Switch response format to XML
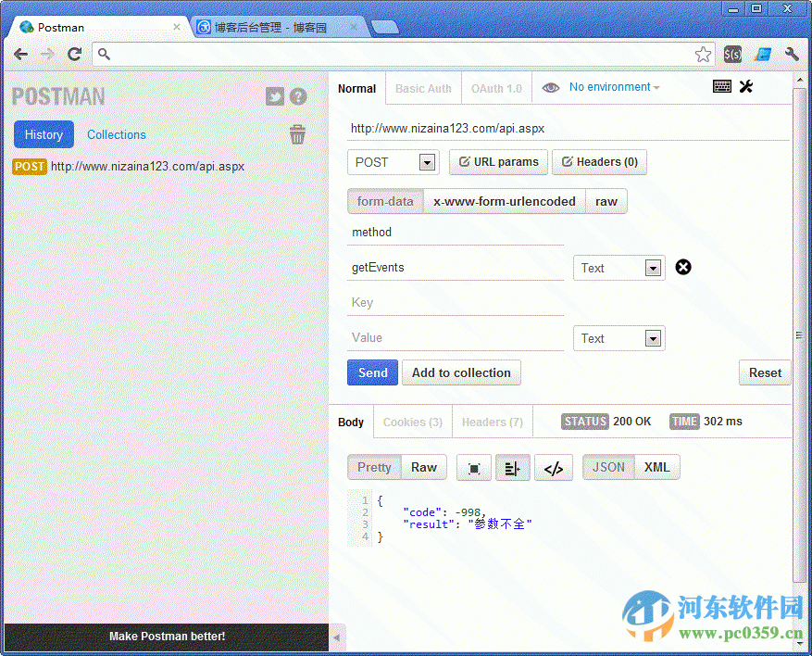The width and height of the screenshot is (812, 656). (x=656, y=467)
